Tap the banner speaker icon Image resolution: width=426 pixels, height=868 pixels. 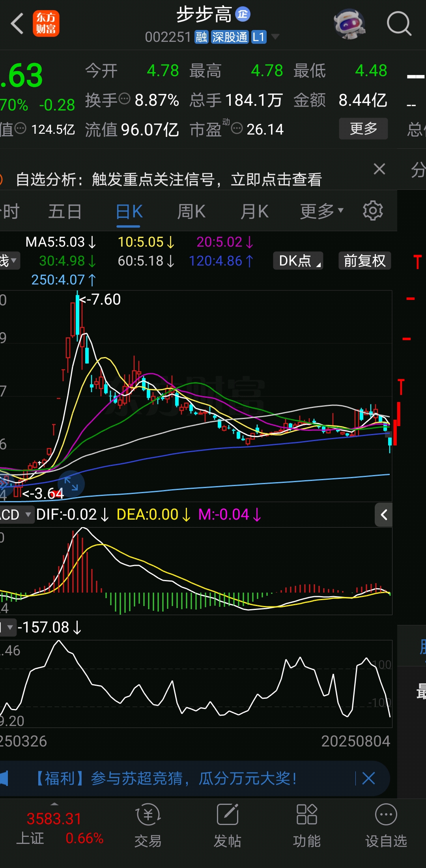(x=4, y=778)
